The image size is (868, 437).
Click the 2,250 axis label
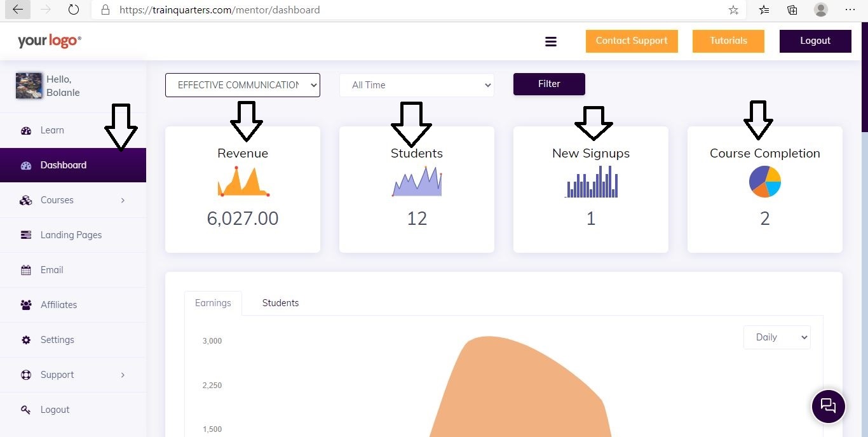click(x=212, y=386)
